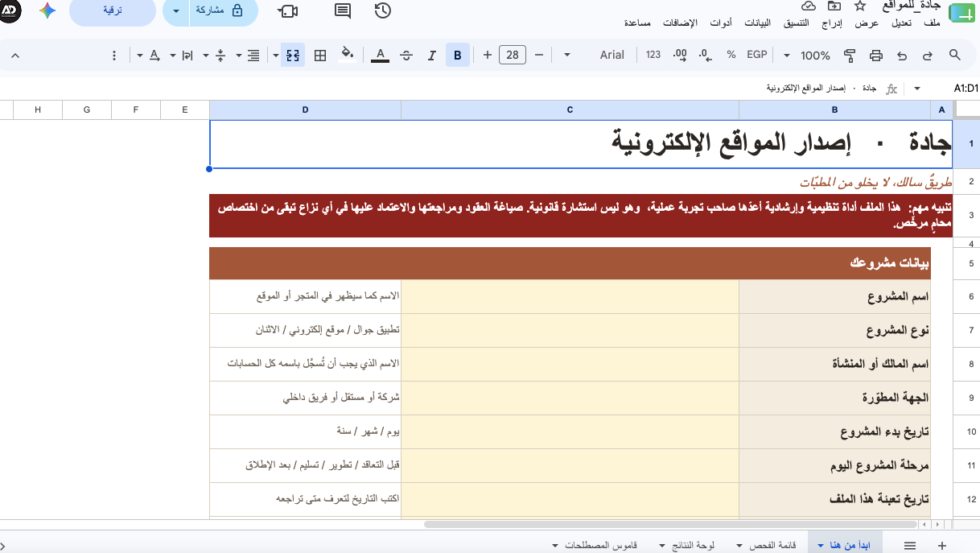Add a new sheet with the plus button

tap(941, 545)
